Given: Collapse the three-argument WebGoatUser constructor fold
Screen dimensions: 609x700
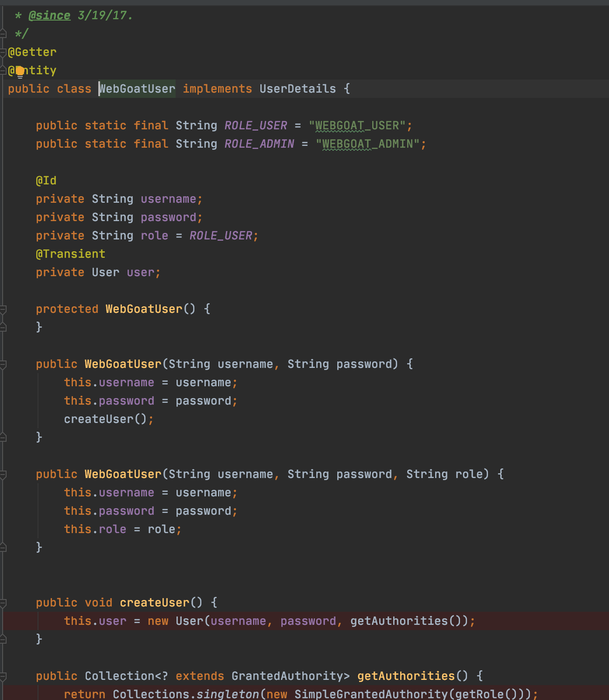Looking at the screenshot, I should (x=3, y=475).
